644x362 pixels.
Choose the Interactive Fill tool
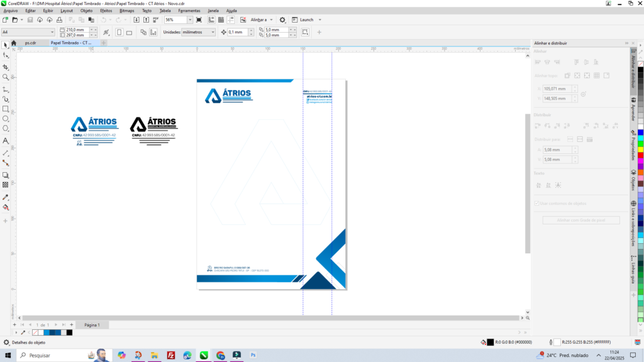tap(5, 207)
